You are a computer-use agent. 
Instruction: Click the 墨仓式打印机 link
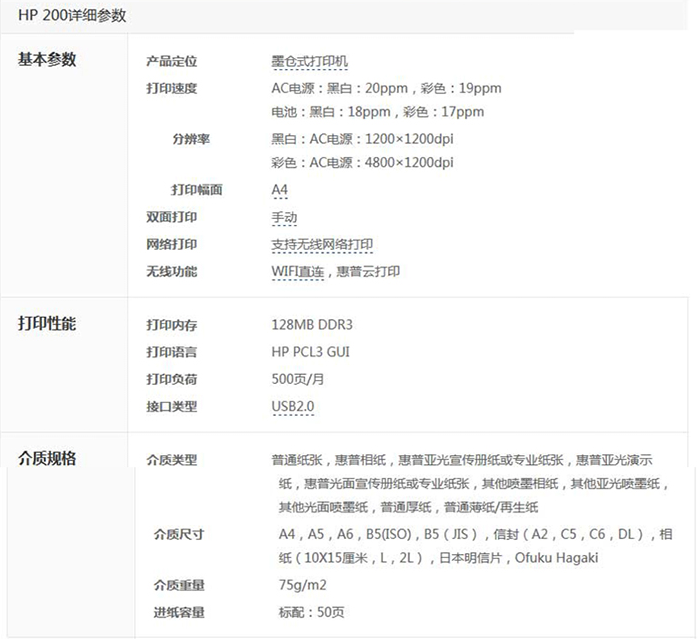pyautogui.click(x=309, y=62)
